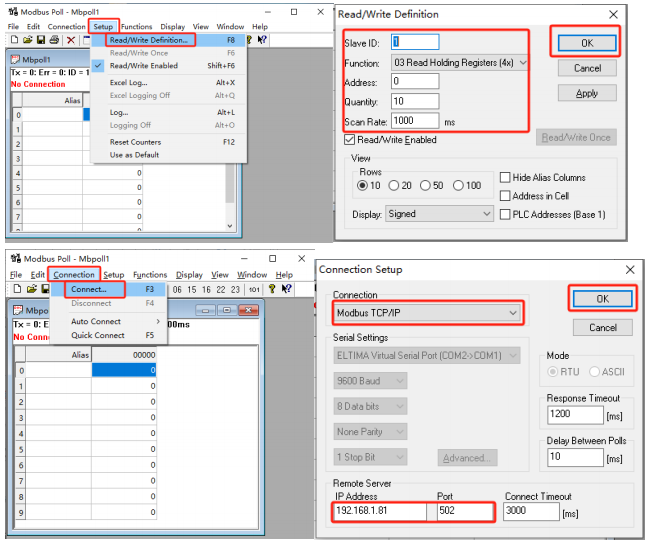652x545 pixels.
Task: Click Port field showing 502
Action: [x=465, y=511]
